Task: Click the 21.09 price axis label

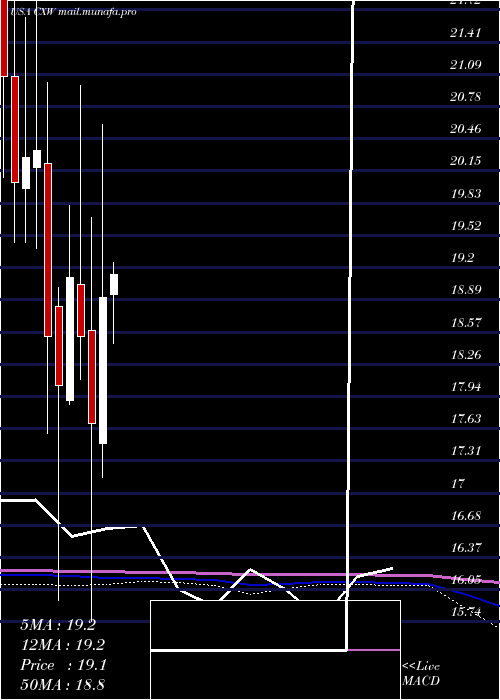Action: 466,65
